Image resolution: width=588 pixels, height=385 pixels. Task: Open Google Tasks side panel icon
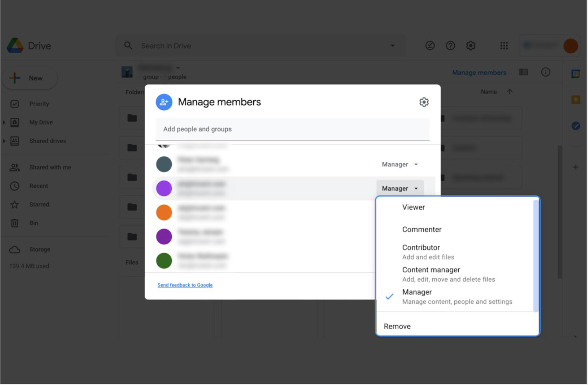[575, 126]
